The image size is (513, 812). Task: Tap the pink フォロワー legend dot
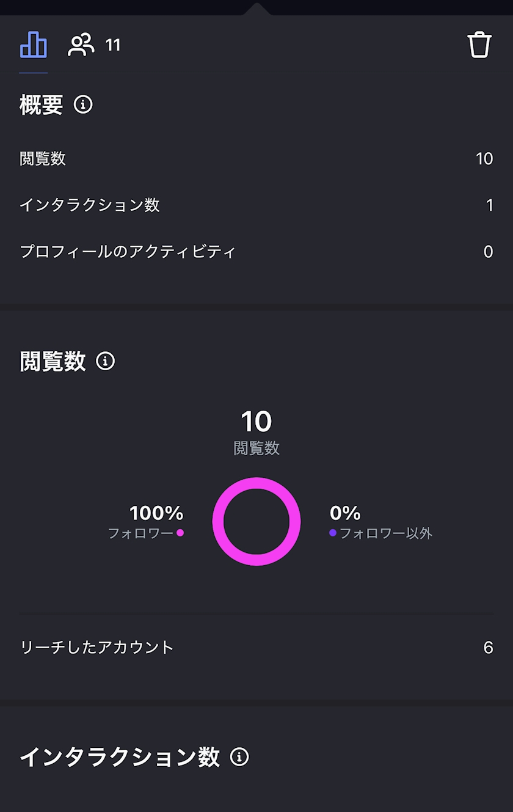pos(180,533)
